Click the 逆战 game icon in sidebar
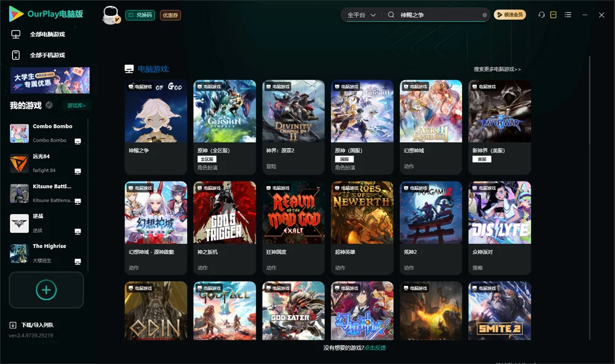 19,223
